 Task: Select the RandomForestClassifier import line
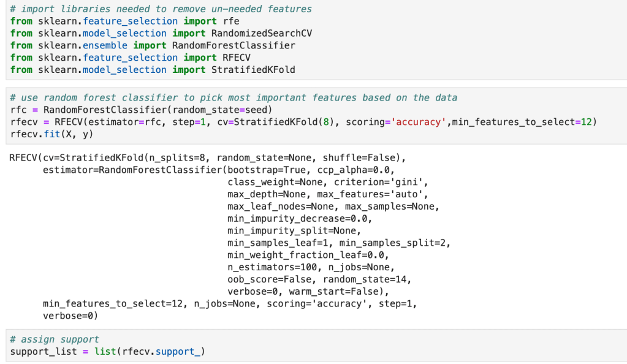pos(153,45)
